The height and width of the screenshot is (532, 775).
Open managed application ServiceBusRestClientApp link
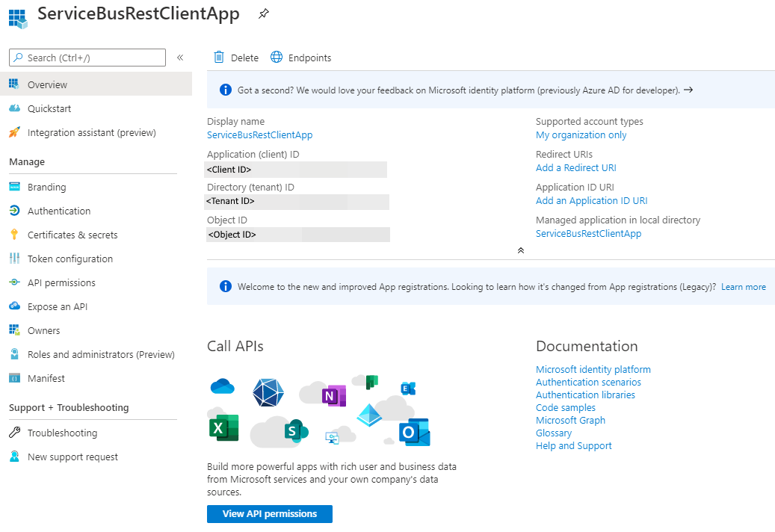click(x=589, y=234)
